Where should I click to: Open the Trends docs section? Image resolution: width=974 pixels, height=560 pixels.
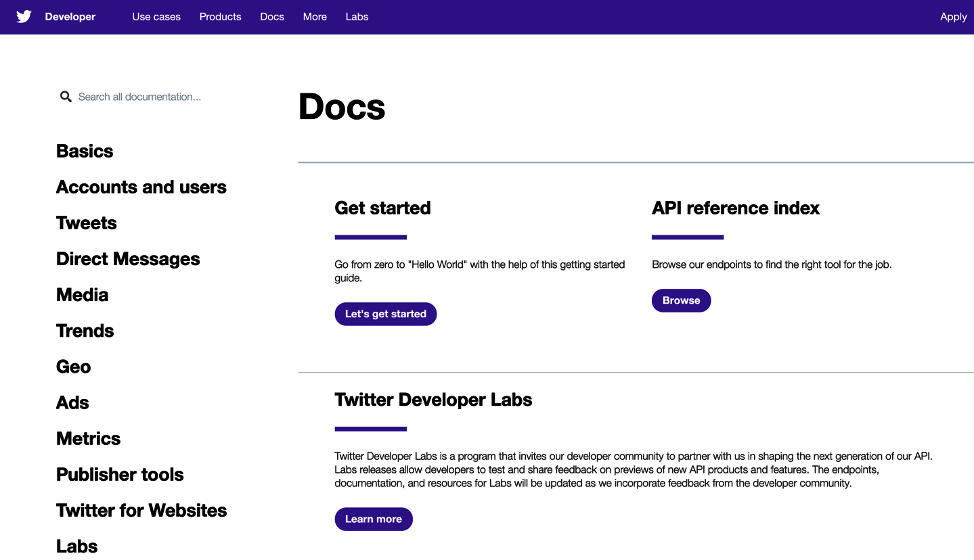pos(85,331)
